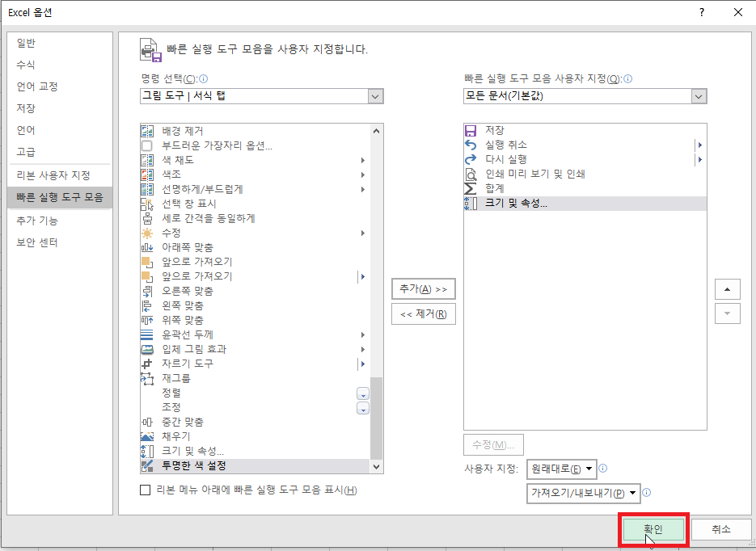Viewport: 756px width, 551px height.
Task: Expand the 실행 취소 split arrow
Action: click(x=699, y=145)
